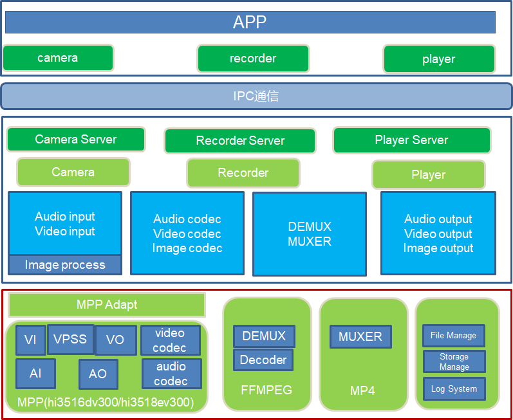Click the recorder box under APP

253,59
